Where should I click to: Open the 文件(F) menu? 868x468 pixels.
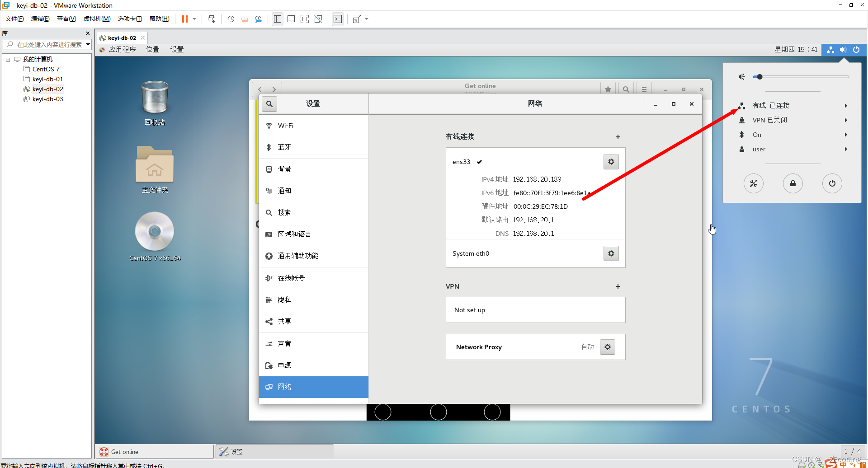coord(14,19)
